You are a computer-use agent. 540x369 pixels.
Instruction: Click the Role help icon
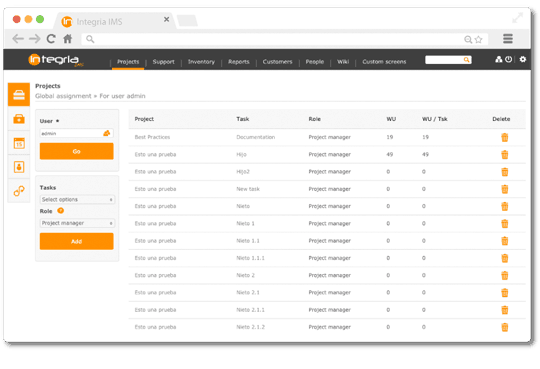pos(60,211)
